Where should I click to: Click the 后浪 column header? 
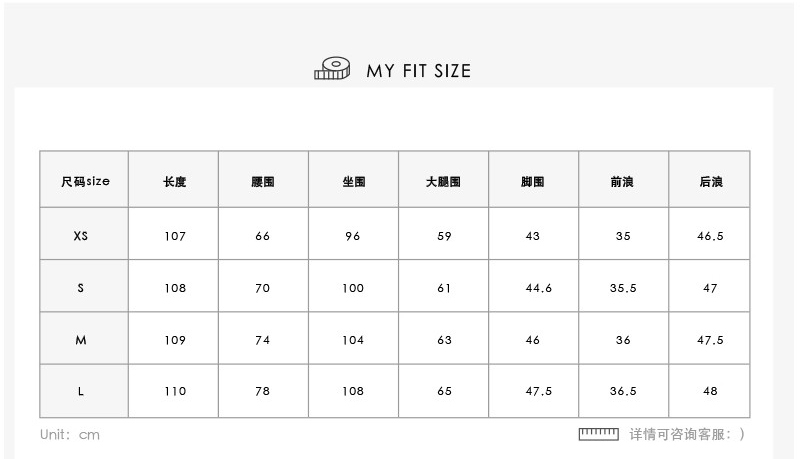pyautogui.click(x=711, y=182)
